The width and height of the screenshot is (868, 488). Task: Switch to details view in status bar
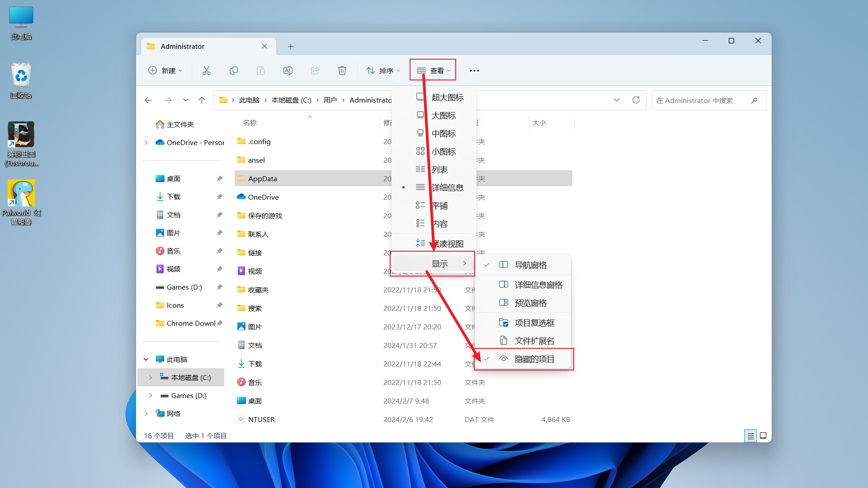click(750, 436)
